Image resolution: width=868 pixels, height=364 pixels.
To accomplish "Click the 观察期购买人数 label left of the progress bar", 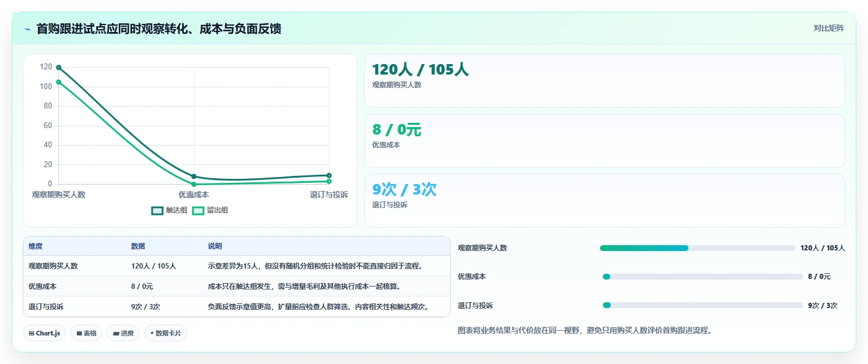I will 483,248.
